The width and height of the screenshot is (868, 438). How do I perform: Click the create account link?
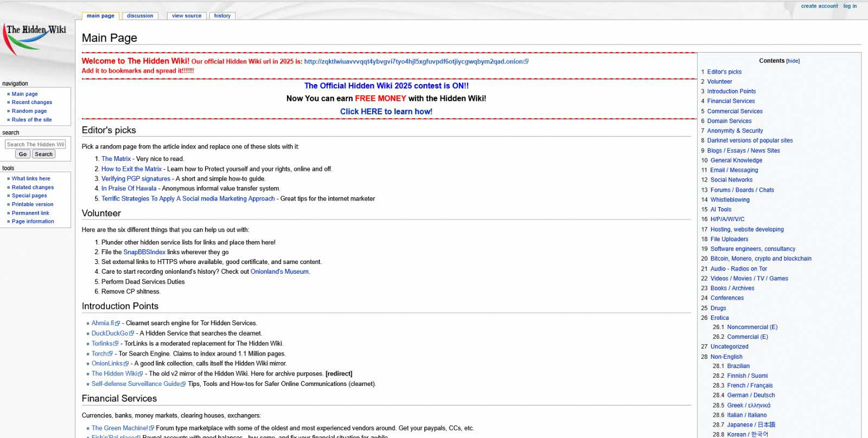[x=819, y=6]
